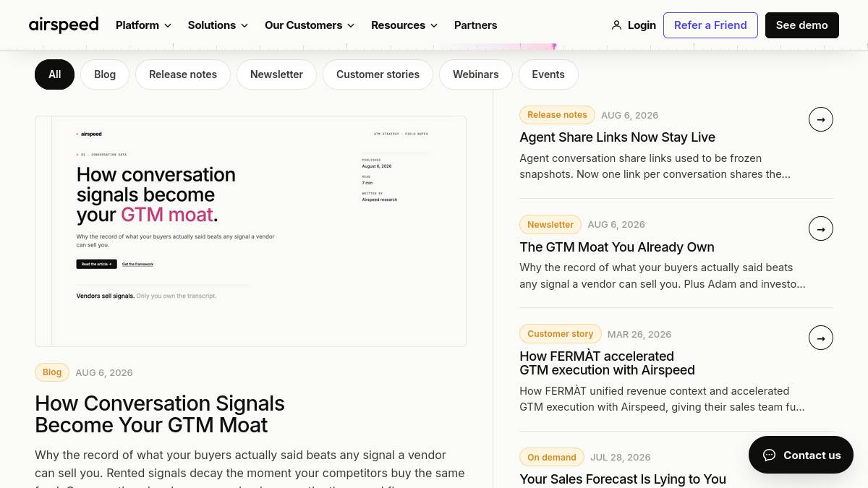Expand the Platform menu

[x=144, y=25]
